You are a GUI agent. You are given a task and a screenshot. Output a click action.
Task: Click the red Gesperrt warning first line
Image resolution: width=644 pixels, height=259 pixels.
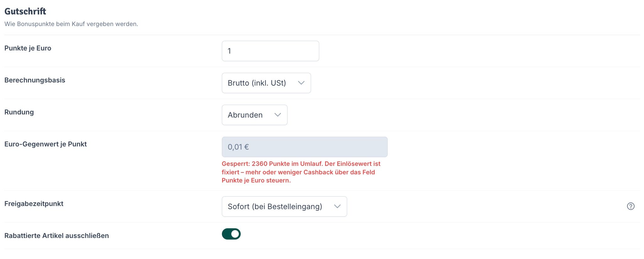pos(301,164)
